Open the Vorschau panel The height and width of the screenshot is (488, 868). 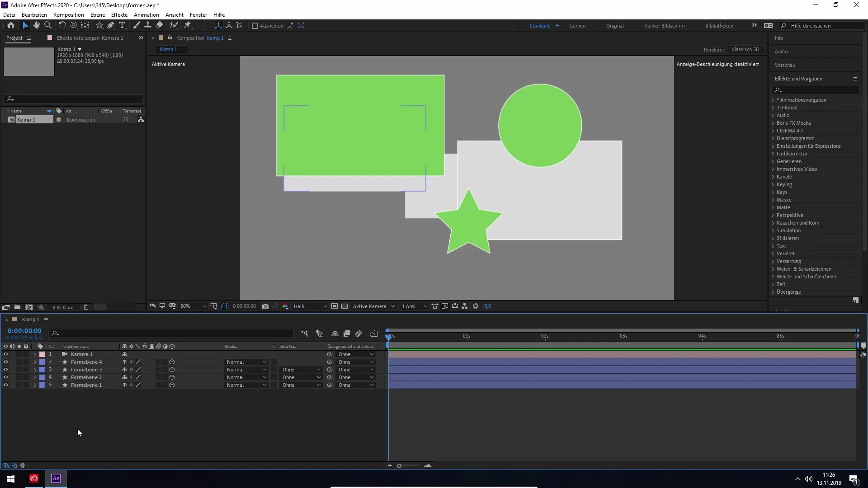tap(785, 65)
